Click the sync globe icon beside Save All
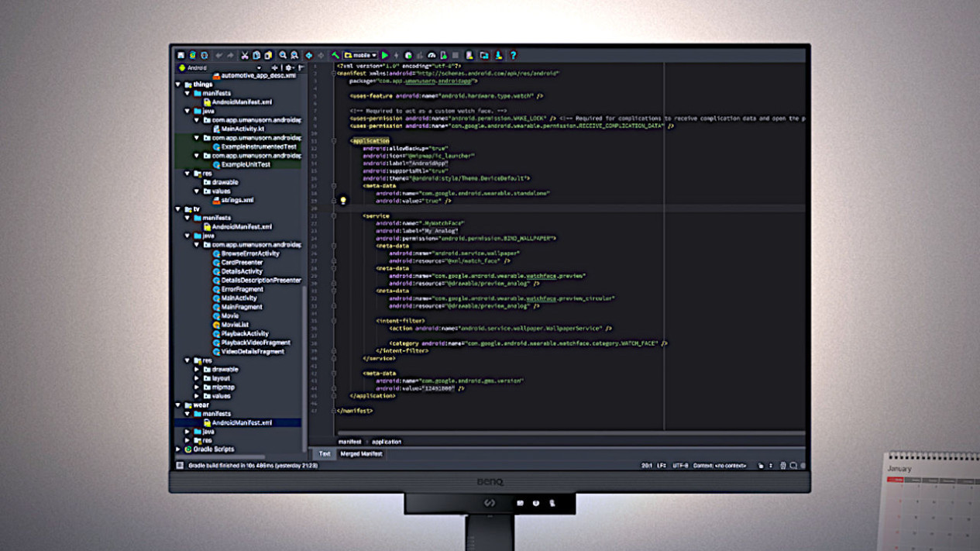Image resolution: width=980 pixels, height=551 pixels. [192, 56]
